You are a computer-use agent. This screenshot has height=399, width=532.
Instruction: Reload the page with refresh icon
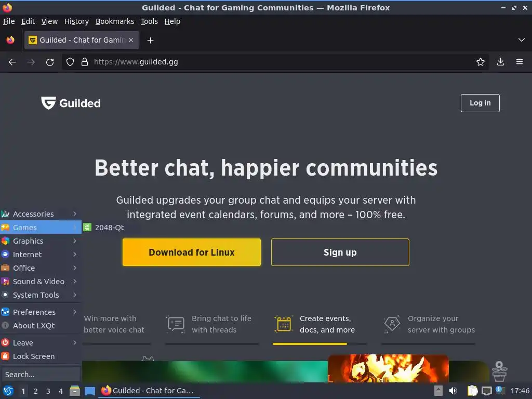[x=50, y=62]
